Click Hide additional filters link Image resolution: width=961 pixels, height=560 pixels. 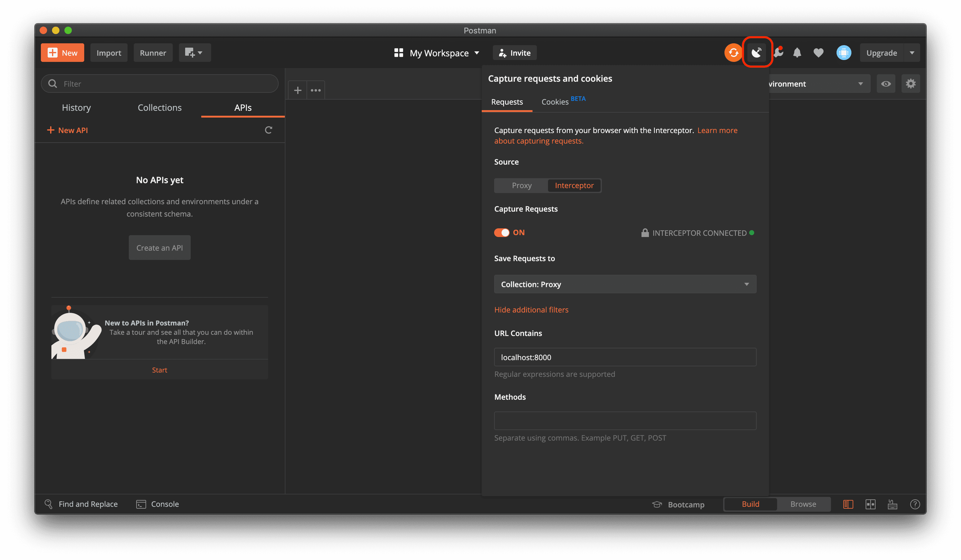point(531,309)
